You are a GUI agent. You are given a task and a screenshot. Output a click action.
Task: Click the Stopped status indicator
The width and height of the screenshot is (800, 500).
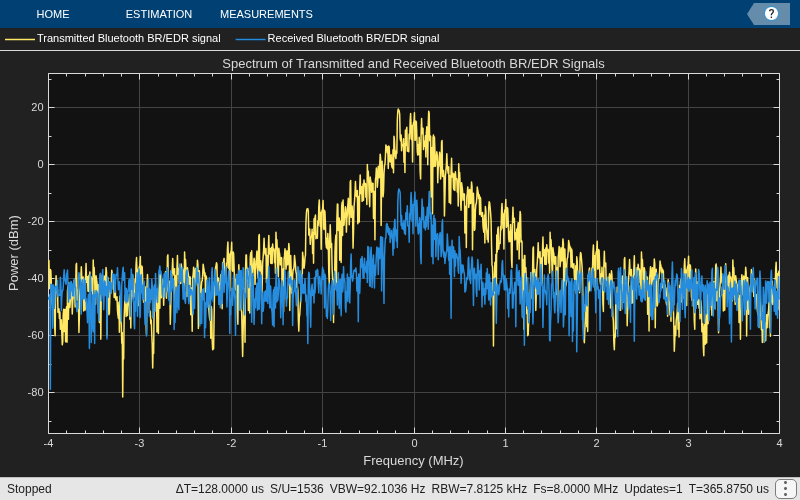point(29,489)
